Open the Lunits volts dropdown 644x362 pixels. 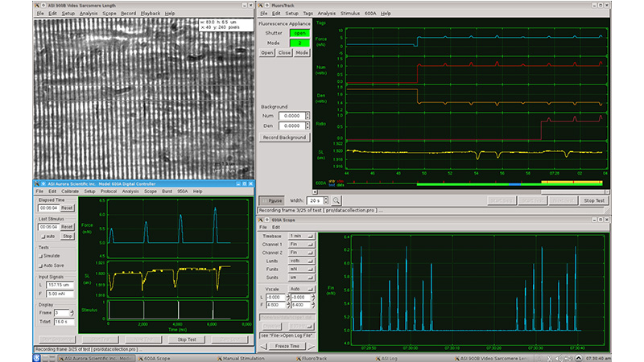click(x=301, y=261)
